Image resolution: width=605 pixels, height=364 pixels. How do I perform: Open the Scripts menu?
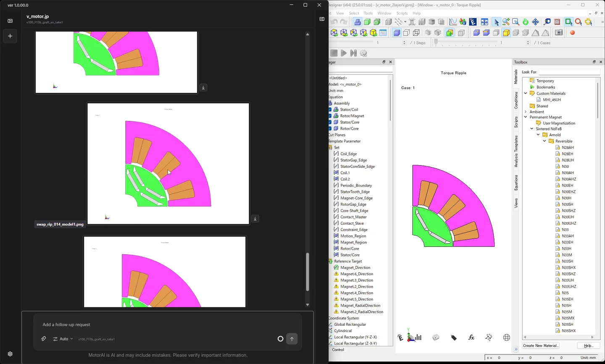tap(402, 13)
